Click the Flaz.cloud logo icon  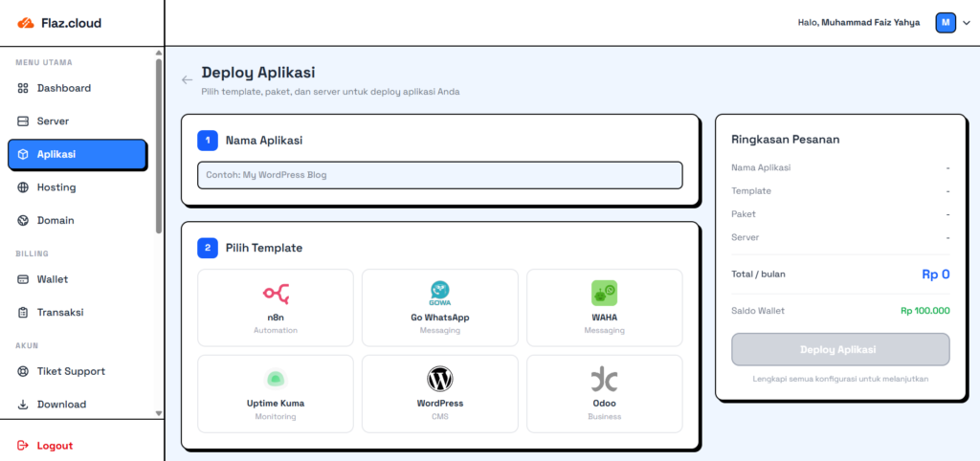(x=26, y=23)
